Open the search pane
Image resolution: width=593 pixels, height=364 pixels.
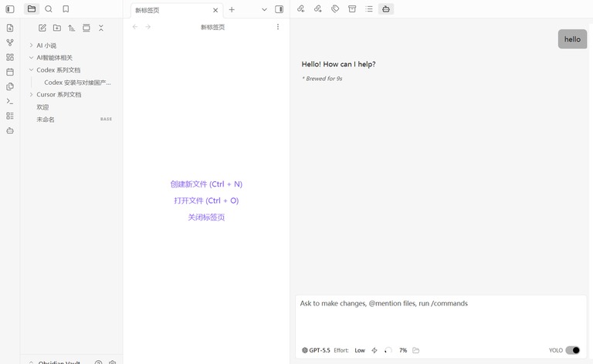pyautogui.click(x=49, y=9)
